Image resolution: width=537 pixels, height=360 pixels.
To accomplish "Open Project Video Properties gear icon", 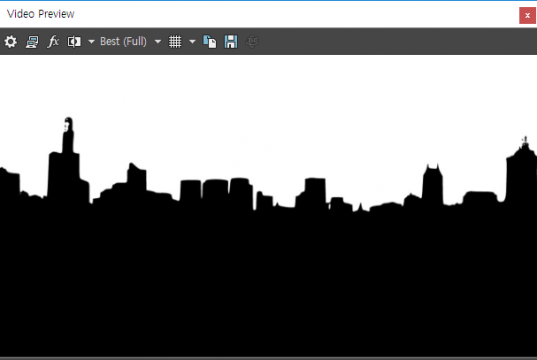I will pyautogui.click(x=11, y=42).
